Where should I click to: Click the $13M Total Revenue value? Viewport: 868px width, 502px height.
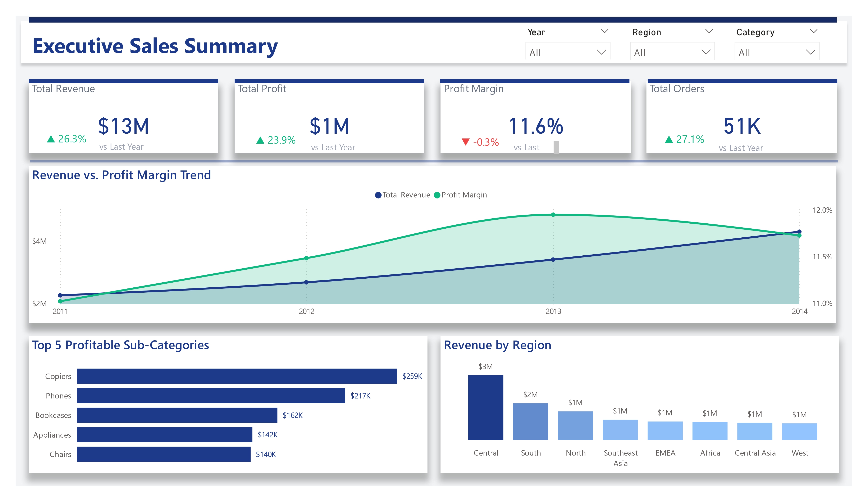(x=123, y=126)
